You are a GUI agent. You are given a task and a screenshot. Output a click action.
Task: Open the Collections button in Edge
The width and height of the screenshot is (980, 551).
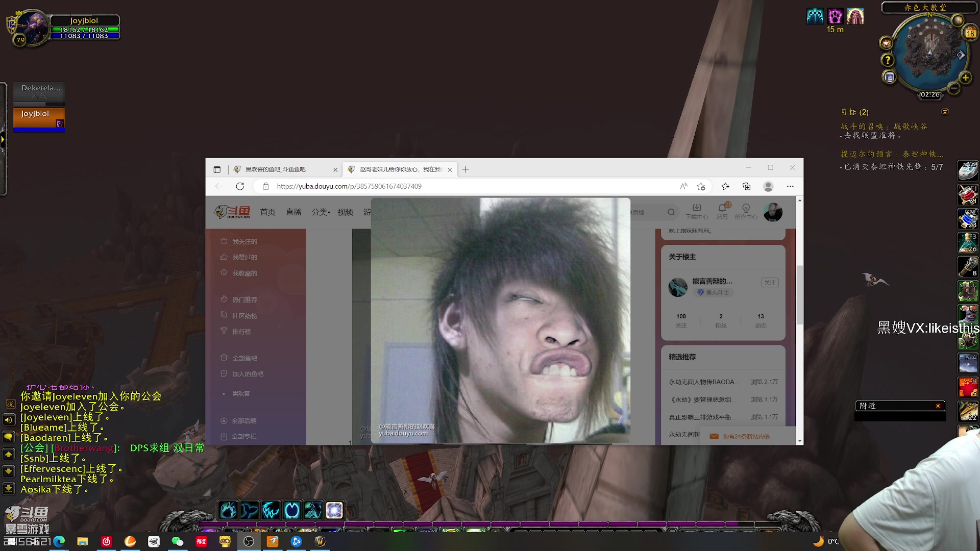(746, 186)
